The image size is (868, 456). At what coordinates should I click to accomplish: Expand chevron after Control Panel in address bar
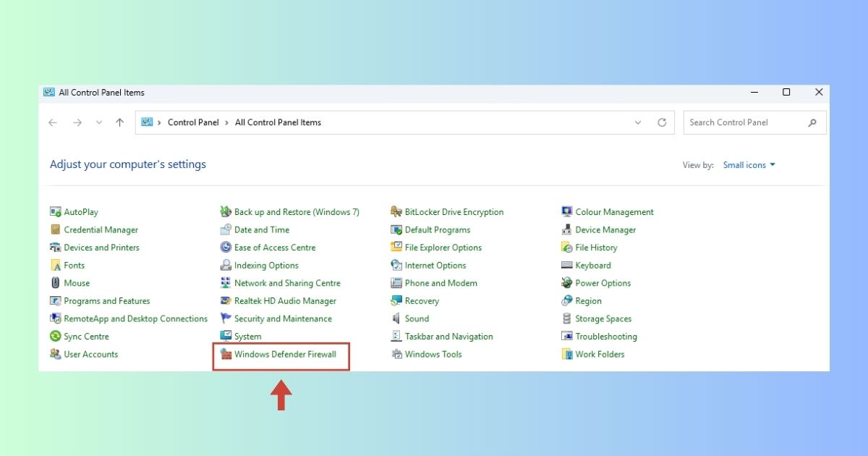pos(227,122)
